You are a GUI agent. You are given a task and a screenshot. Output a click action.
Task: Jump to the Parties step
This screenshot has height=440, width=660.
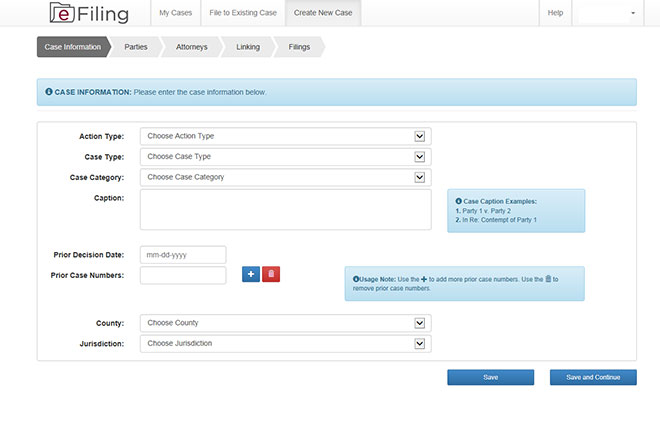click(x=136, y=47)
